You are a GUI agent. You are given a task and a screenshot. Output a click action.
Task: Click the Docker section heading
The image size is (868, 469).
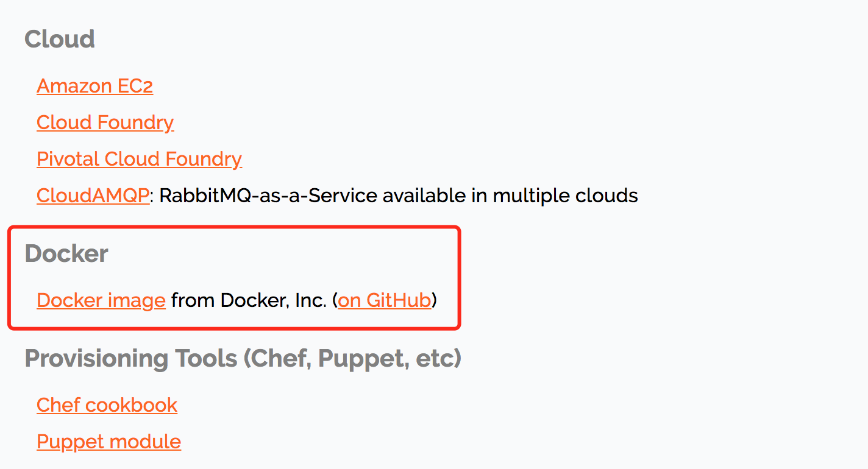[x=66, y=253]
